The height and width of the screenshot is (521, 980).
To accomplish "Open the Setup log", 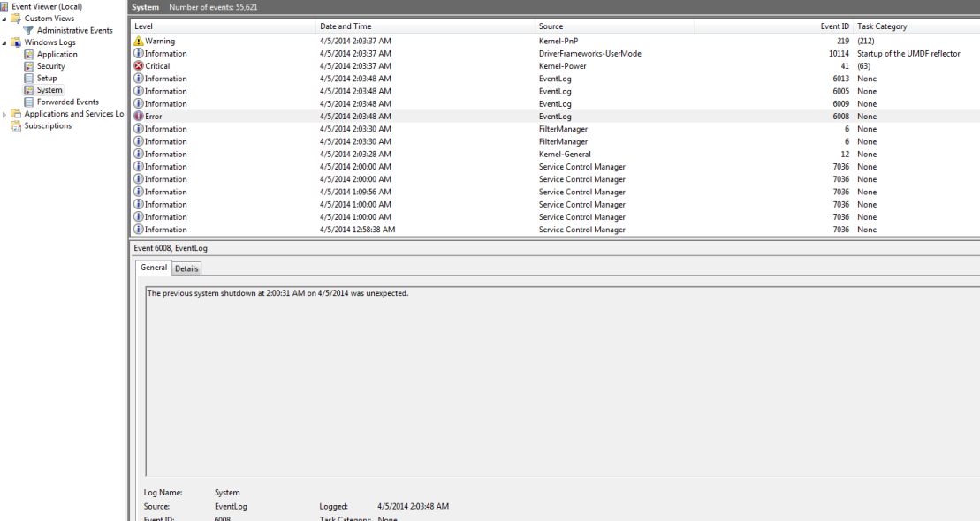I will click(47, 79).
